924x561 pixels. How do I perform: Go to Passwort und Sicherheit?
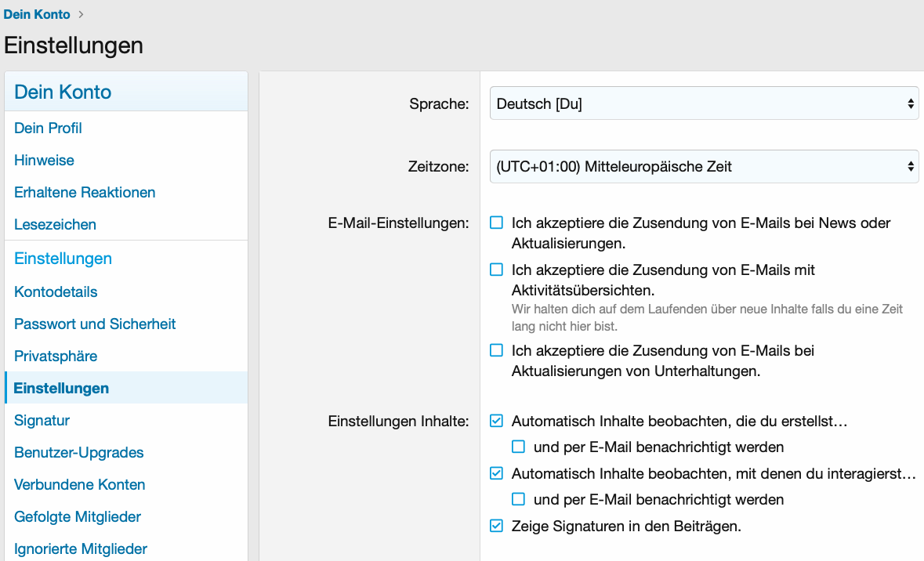click(x=95, y=324)
